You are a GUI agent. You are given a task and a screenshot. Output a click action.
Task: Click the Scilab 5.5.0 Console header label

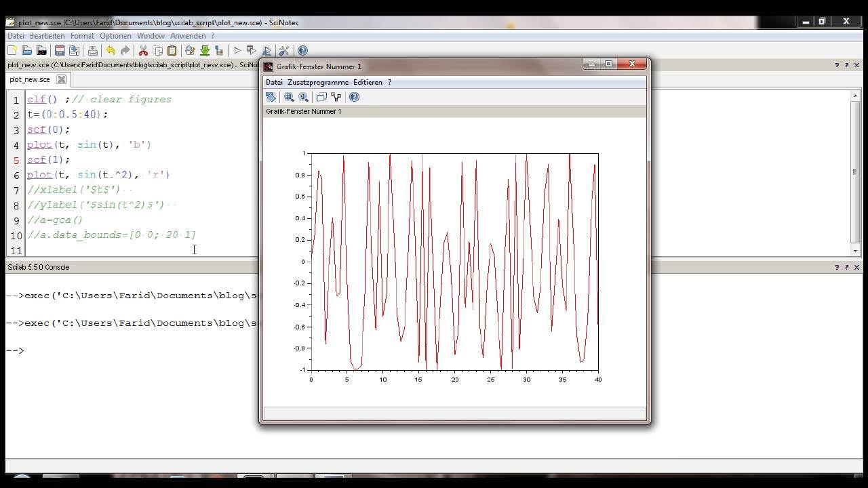(38, 267)
